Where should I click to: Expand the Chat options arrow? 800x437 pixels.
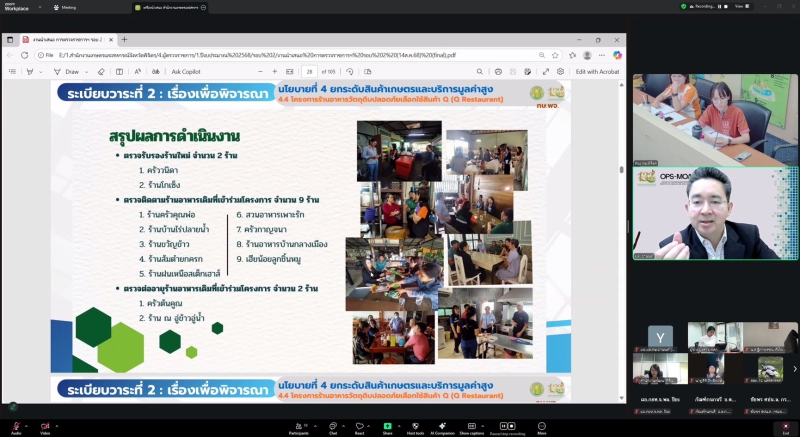(343, 425)
